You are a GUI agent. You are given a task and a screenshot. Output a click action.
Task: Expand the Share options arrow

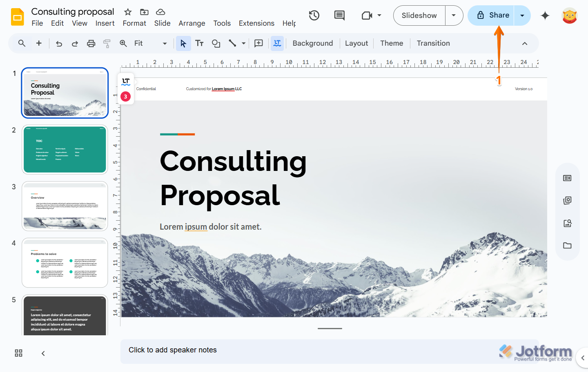[x=522, y=15]
